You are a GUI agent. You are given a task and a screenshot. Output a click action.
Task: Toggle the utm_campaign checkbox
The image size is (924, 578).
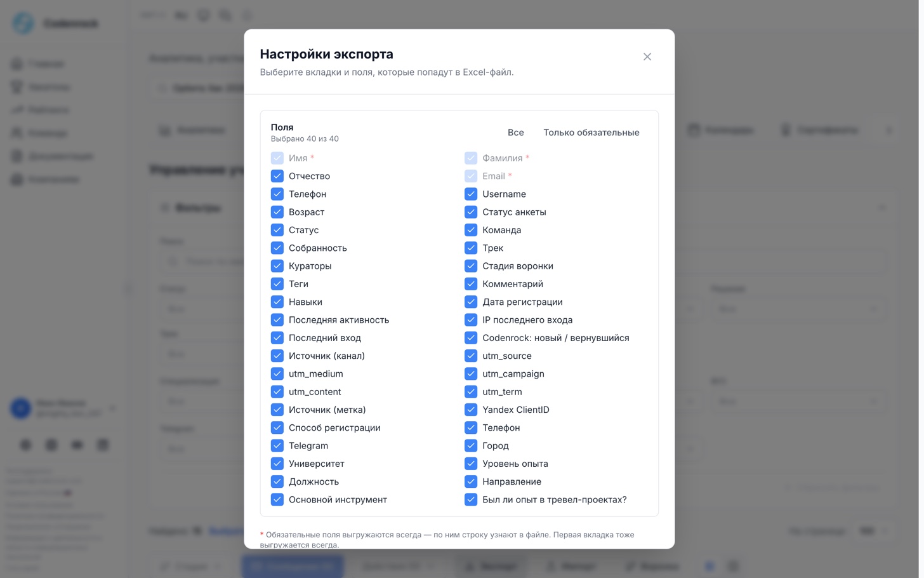pyautogui.click(x=471, y=374)
